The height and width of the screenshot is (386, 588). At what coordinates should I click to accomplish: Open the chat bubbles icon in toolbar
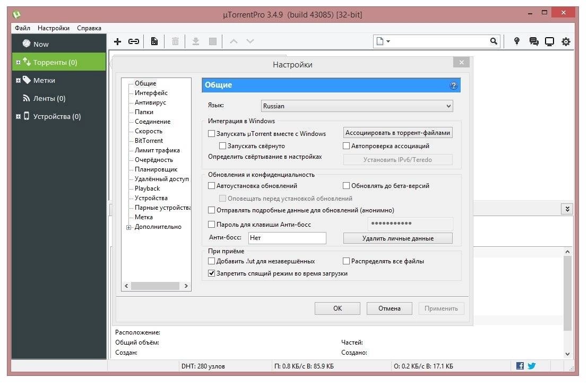pos(534,41)
